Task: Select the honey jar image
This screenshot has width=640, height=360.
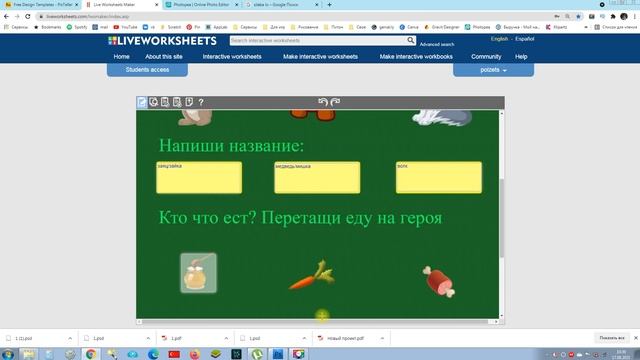Action: click(x=198, y=273)
